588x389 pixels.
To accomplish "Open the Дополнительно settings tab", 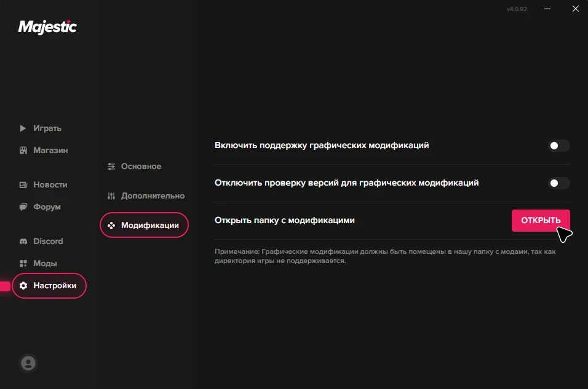I will (x=153, y=196).
